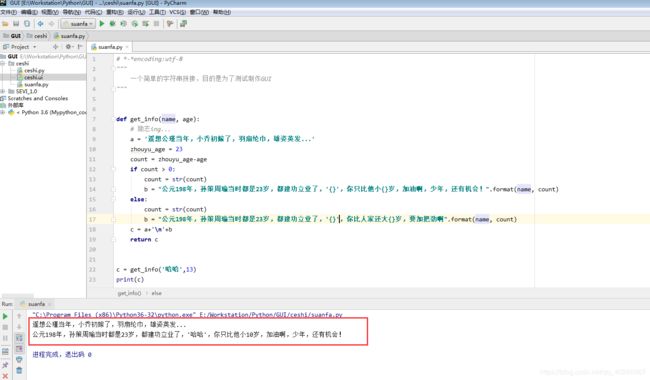650x380 pixels.
Task: Click the else breadcrumb below the editor
Action: coord(157,293)
